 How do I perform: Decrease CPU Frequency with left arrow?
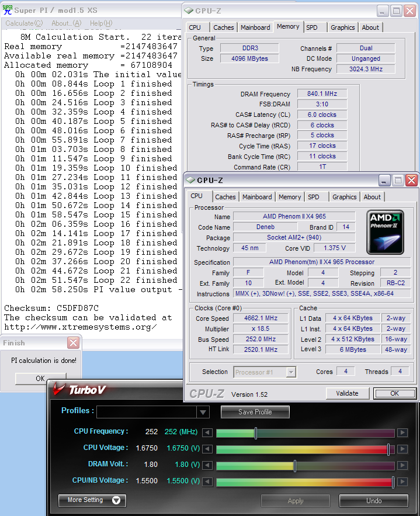207,432
